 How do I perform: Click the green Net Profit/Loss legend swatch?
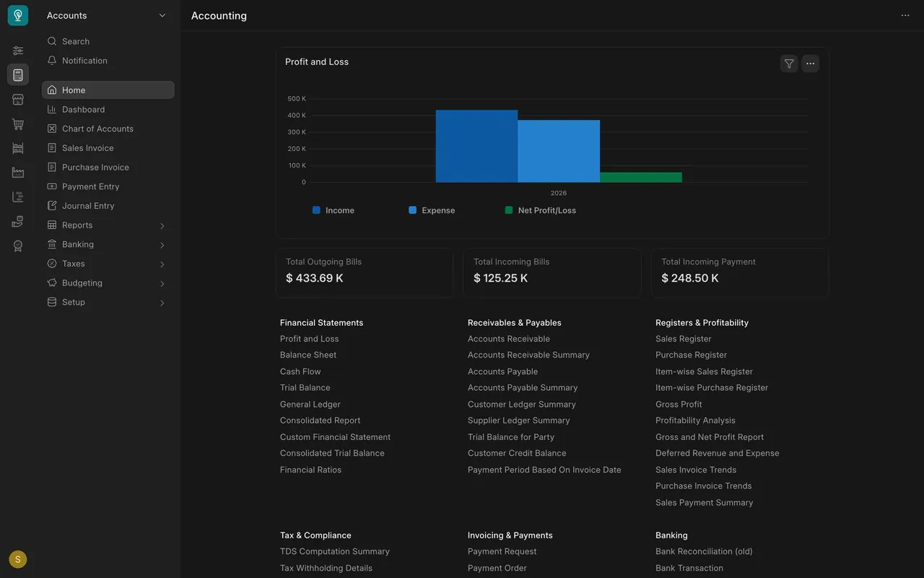tap(509, 210)
